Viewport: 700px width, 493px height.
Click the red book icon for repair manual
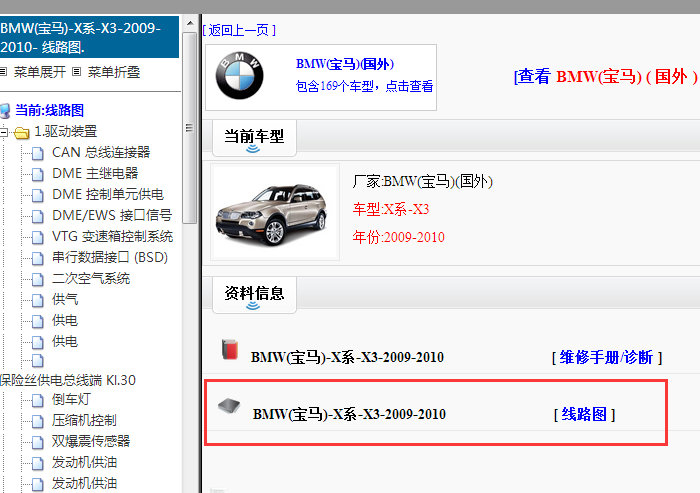(x=229, y=349)
